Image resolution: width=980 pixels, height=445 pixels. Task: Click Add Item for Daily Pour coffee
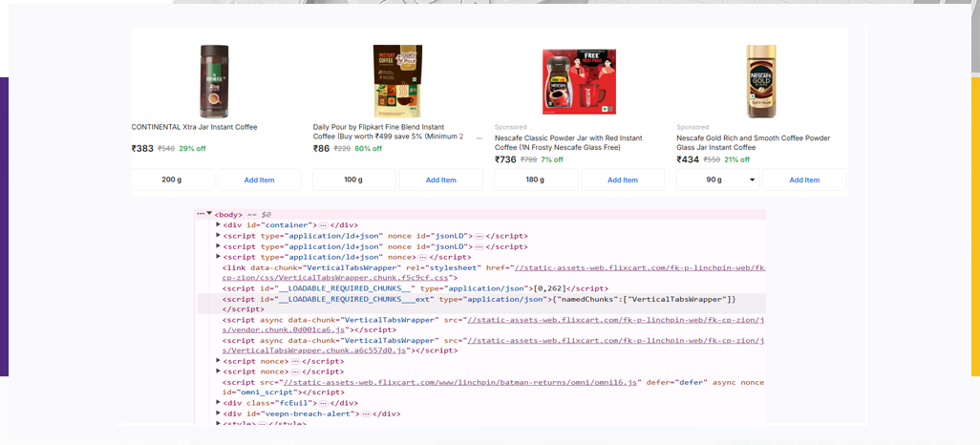(440, 180)
